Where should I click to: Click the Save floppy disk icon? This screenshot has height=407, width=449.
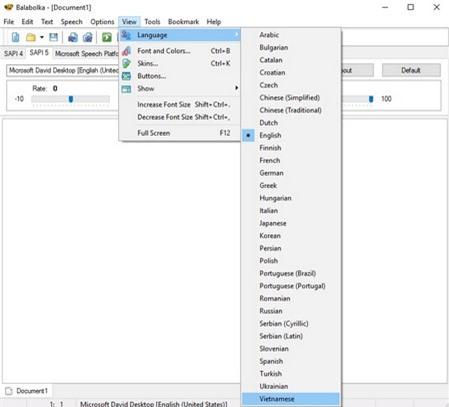tap(54, 37)
